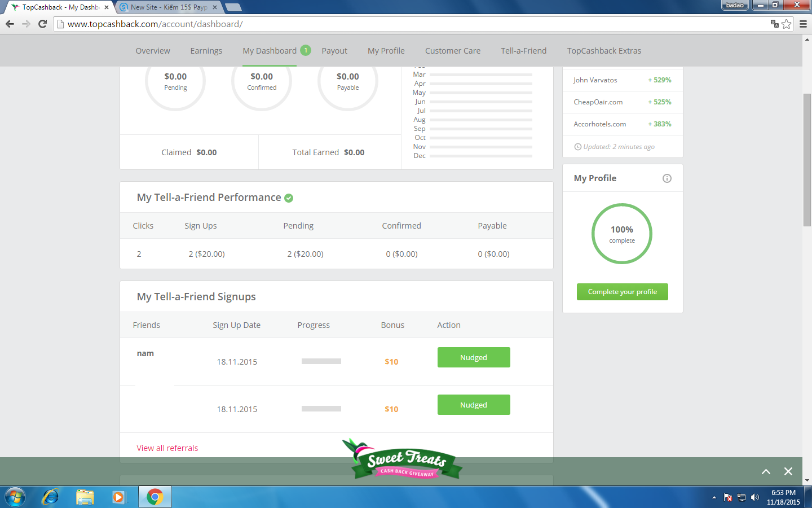Open the Accorhotels.com merchant link

[600, 124]
